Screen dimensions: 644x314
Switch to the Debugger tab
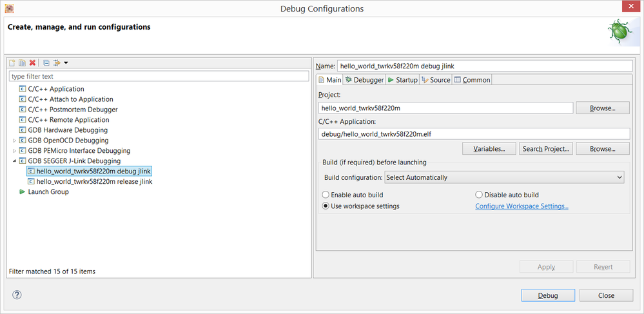point(364,80)
